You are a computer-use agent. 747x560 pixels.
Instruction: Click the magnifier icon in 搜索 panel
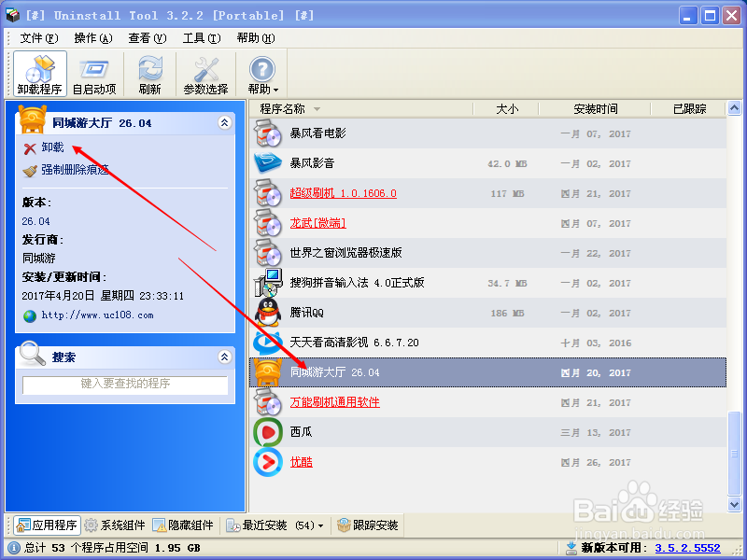tap(33, 353)
